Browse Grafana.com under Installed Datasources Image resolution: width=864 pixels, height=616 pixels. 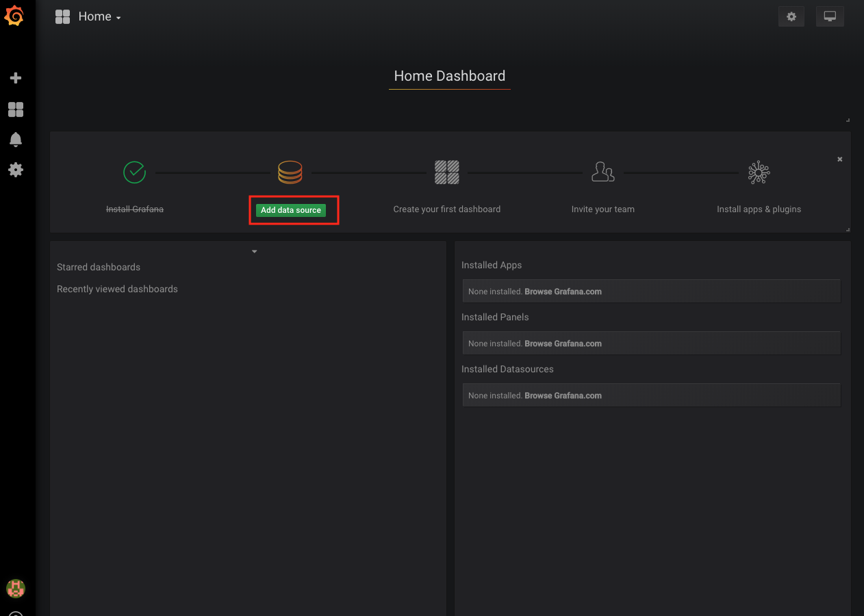click(563, 396)
